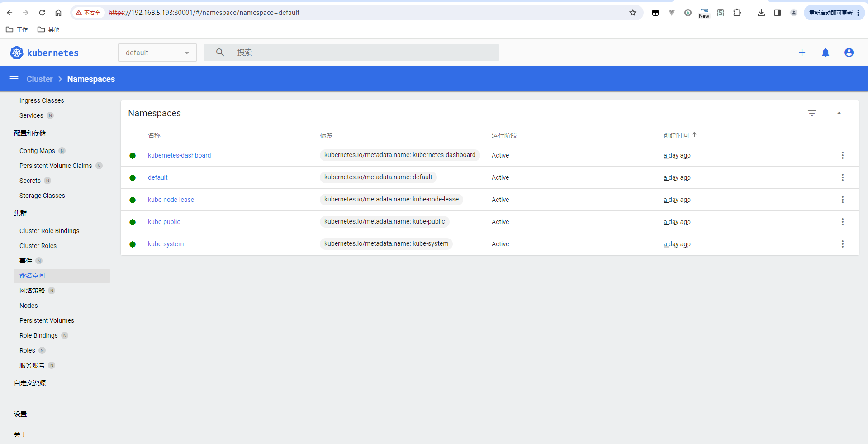Open the browser profile avatar
The image size is (868, 444).
(x=794, y=13)
